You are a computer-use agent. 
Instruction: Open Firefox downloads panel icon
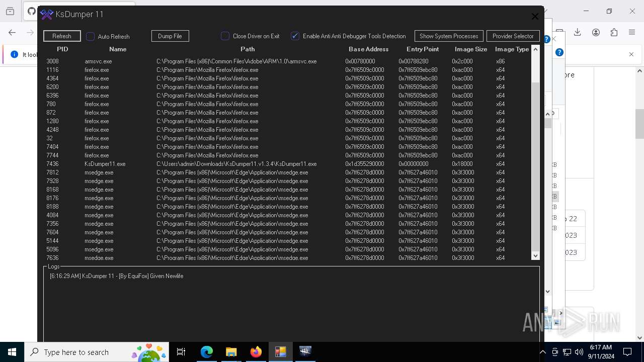tap(577, 32)
